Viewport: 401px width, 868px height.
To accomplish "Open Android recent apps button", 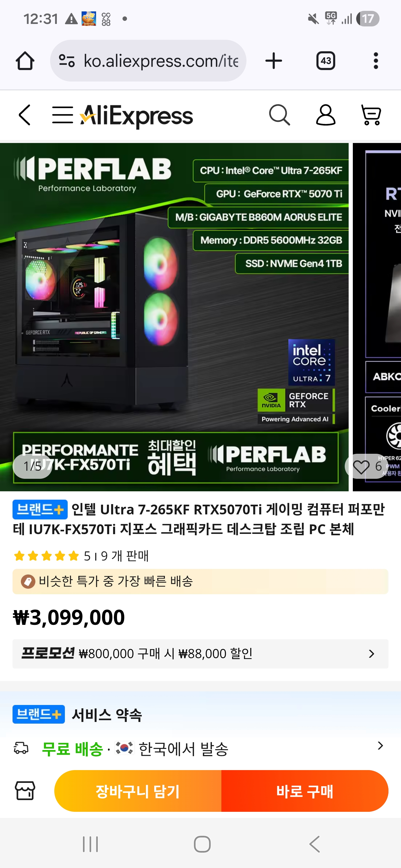I will [x=91, y=844].
